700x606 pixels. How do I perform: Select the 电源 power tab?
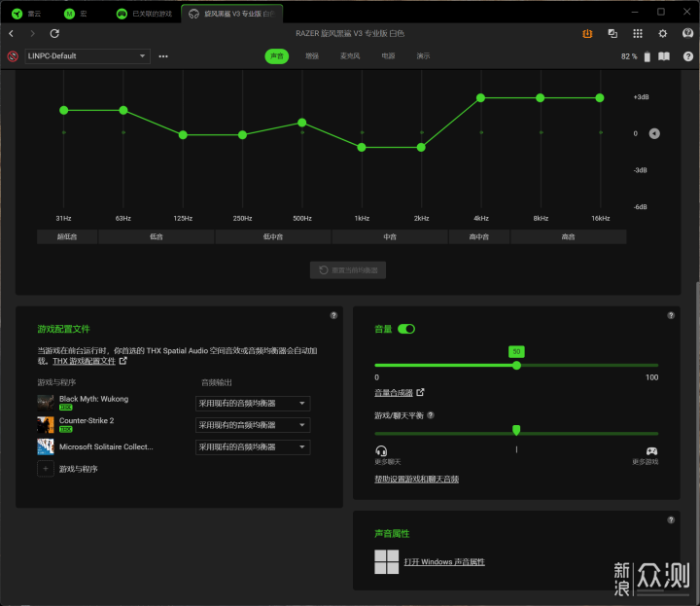388,56
